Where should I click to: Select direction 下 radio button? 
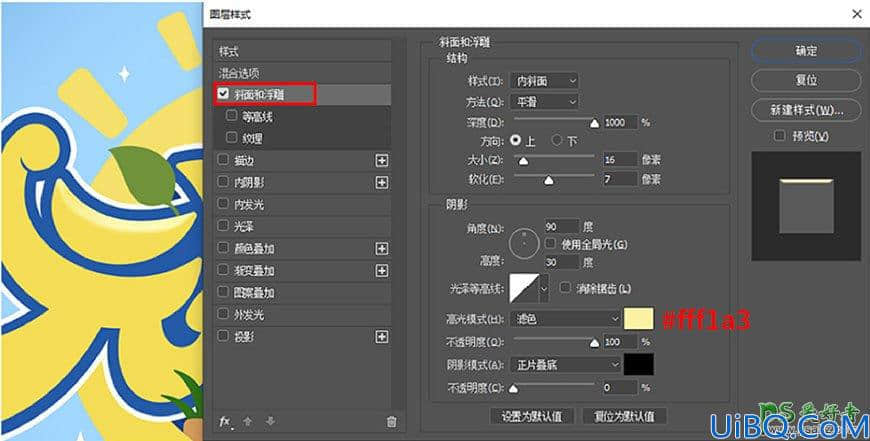click(557, 140)
